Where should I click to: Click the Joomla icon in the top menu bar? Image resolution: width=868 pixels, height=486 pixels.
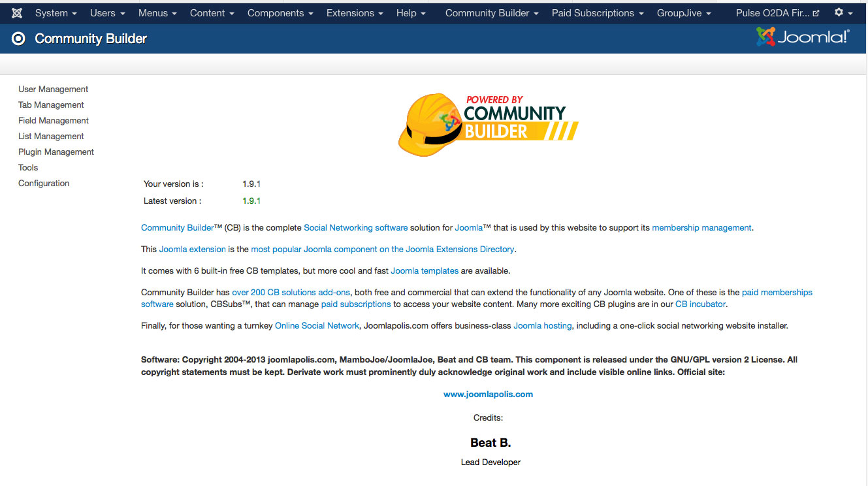pyautogui.click(x=17, y=13)
